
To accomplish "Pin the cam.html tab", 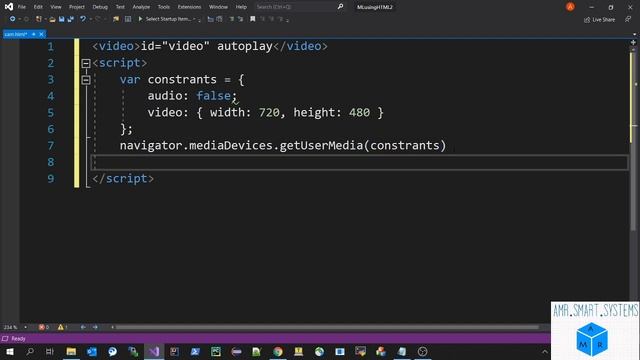I will click(33, 34).
